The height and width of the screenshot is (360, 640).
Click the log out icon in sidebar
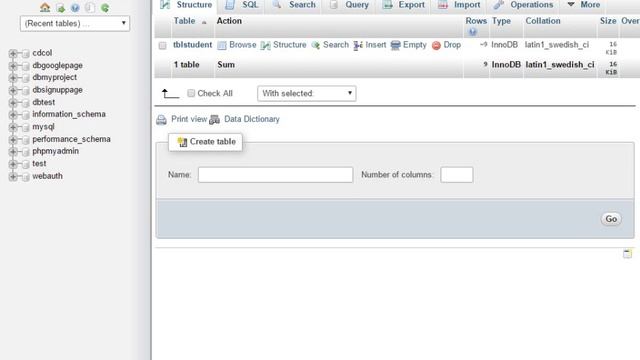(60, 8)
